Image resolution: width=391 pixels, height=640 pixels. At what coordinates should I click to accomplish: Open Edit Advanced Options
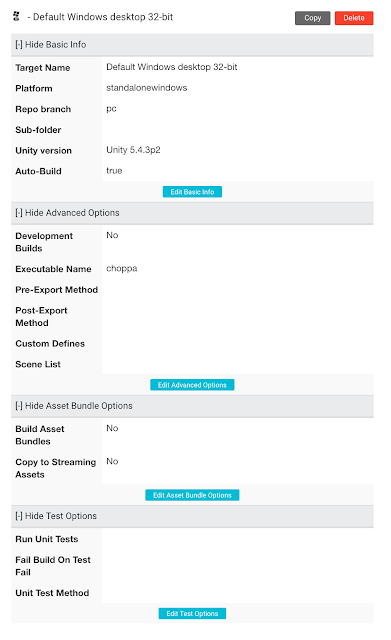(192, 385)
